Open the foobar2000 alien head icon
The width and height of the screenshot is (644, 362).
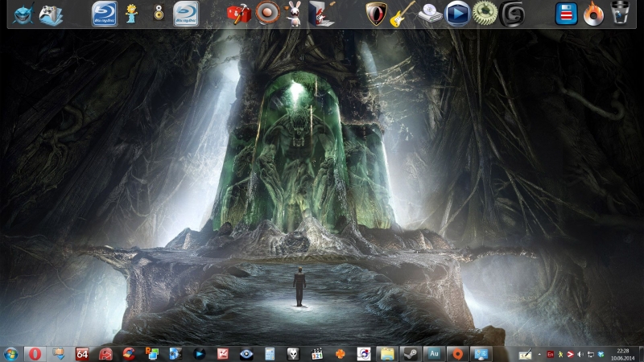(293, 354)
